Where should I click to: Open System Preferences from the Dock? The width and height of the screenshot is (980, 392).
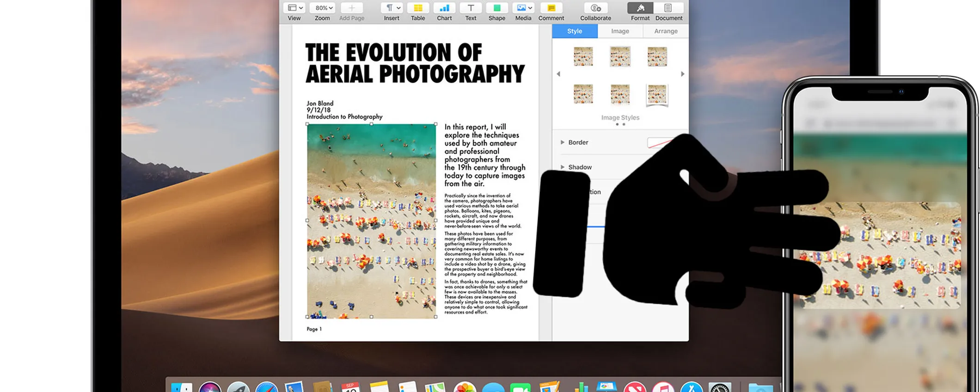[x=720, y=387]
